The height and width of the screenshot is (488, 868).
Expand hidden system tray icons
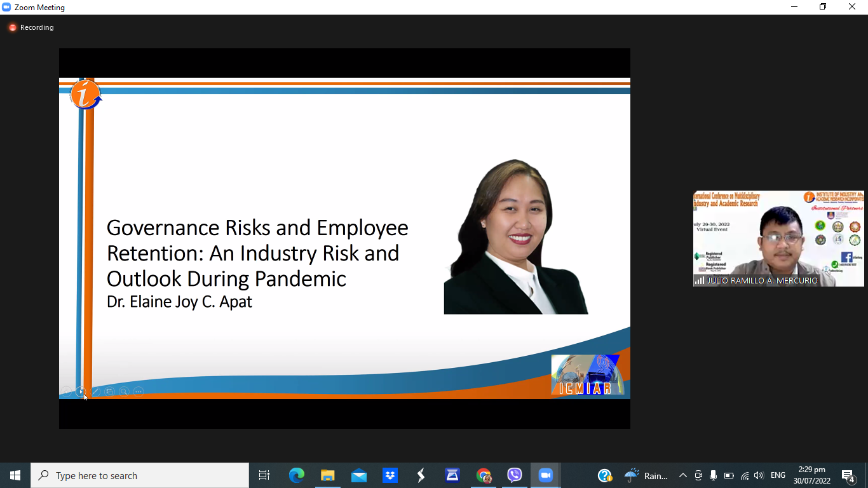pyautogui.click(x=683, y=475)
